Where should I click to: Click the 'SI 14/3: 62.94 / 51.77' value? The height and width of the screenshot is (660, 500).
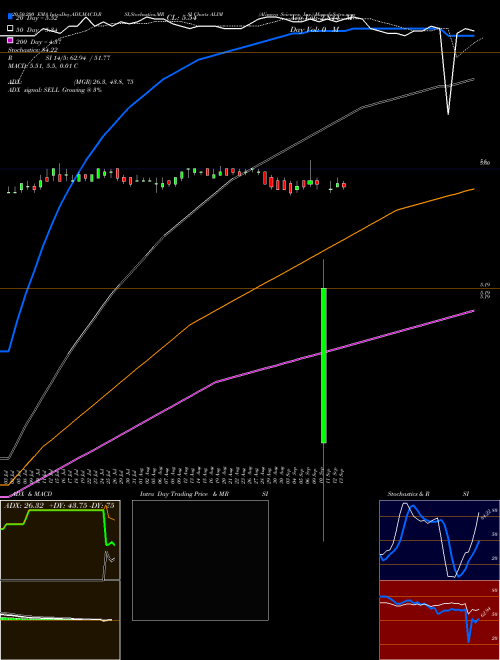click(78, 58)
